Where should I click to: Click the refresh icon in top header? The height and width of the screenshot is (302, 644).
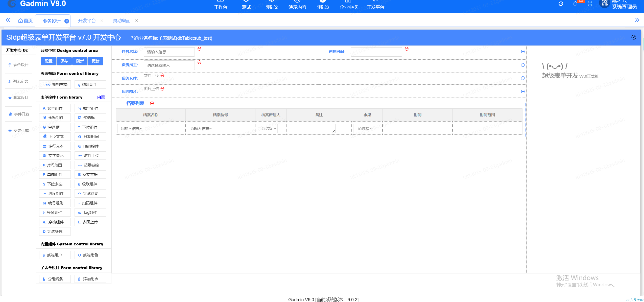click(561, 4)
